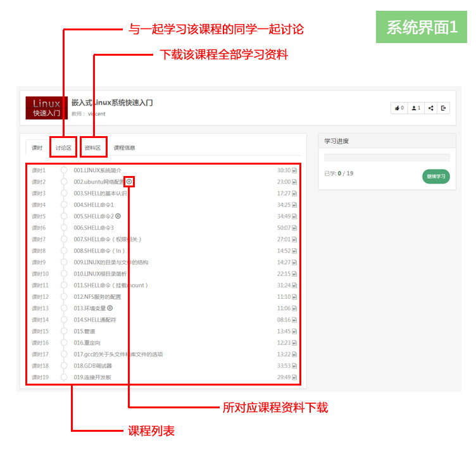476x459 pixels.
Task: Click video icon beside duration 12:23
Action: tap(294, 343)
